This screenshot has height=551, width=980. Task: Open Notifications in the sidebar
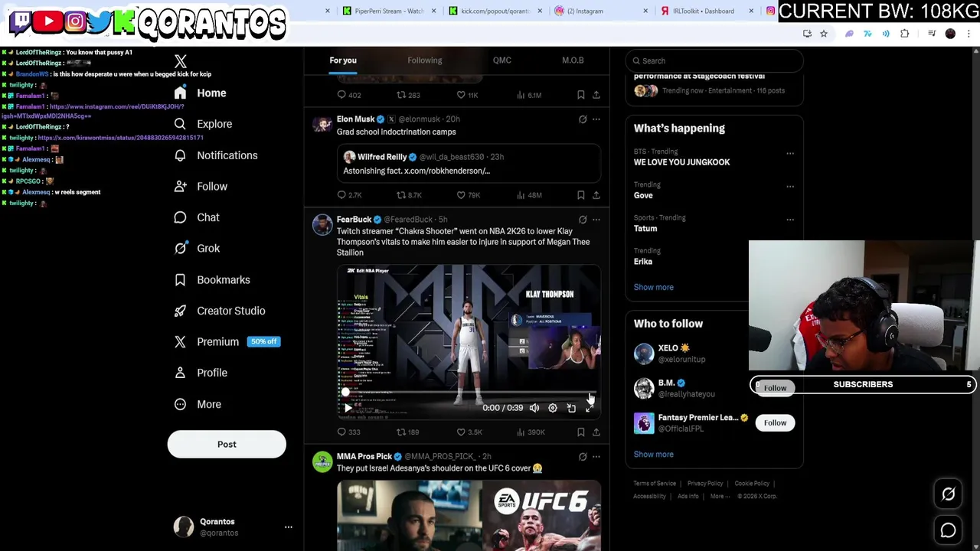click(216, 155)
